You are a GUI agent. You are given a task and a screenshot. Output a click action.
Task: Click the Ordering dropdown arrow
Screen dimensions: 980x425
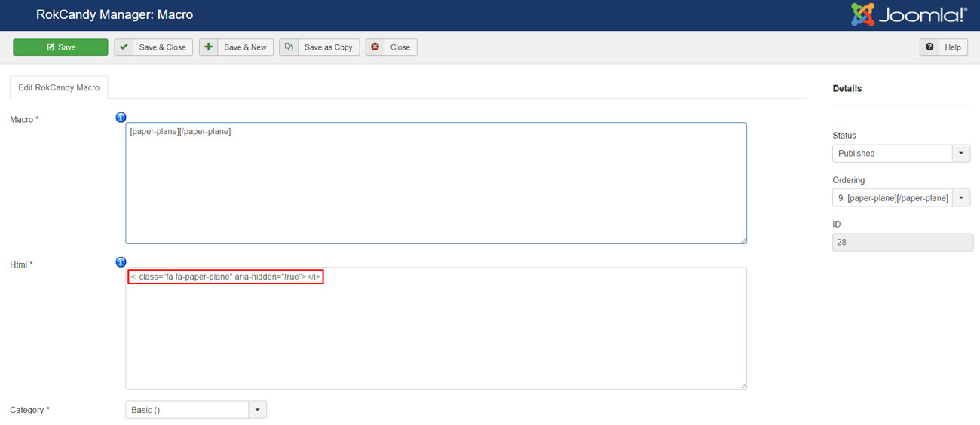pos(962,197)
